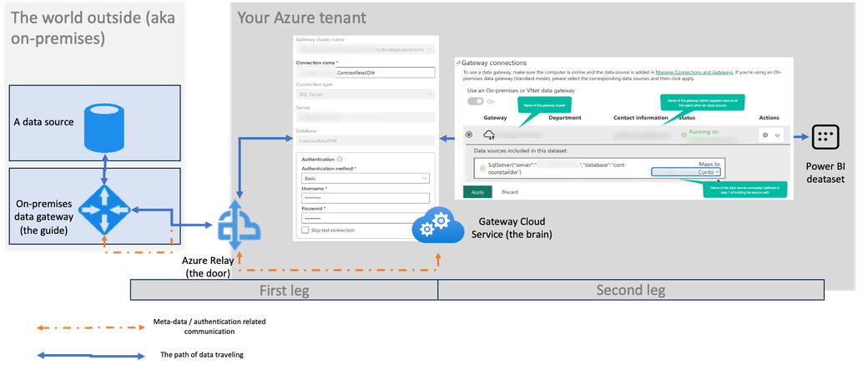
Task: Click the Gateway connections heading
Action: click(494, 63)
